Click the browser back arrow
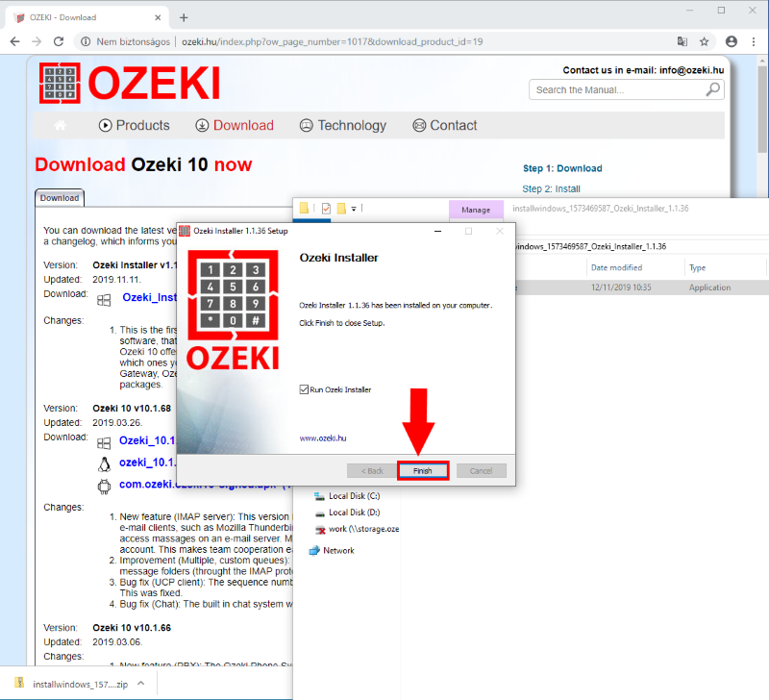Screen dimensions: 769x700 [x=14, y=41]
